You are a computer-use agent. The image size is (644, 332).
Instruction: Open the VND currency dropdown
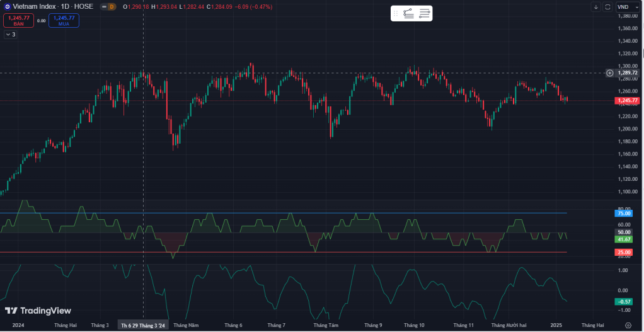626,7
